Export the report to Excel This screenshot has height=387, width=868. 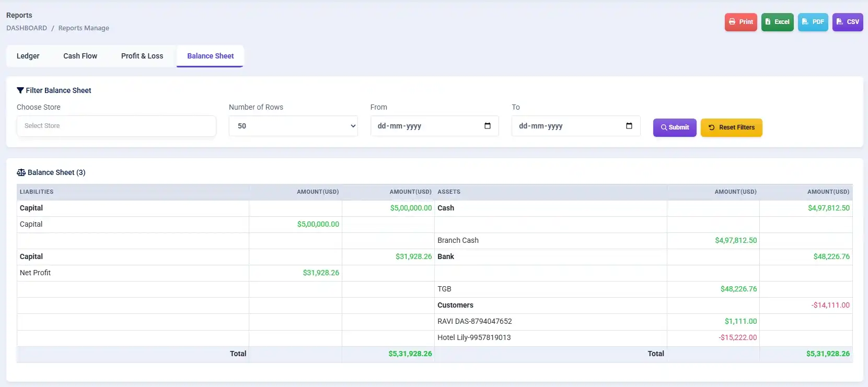pos(777,22)
